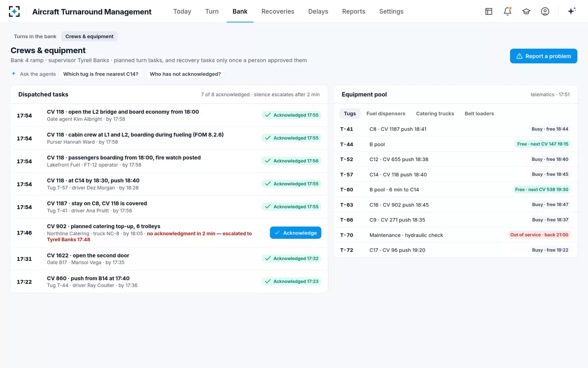Open the notifications bell

click(508, 11)
